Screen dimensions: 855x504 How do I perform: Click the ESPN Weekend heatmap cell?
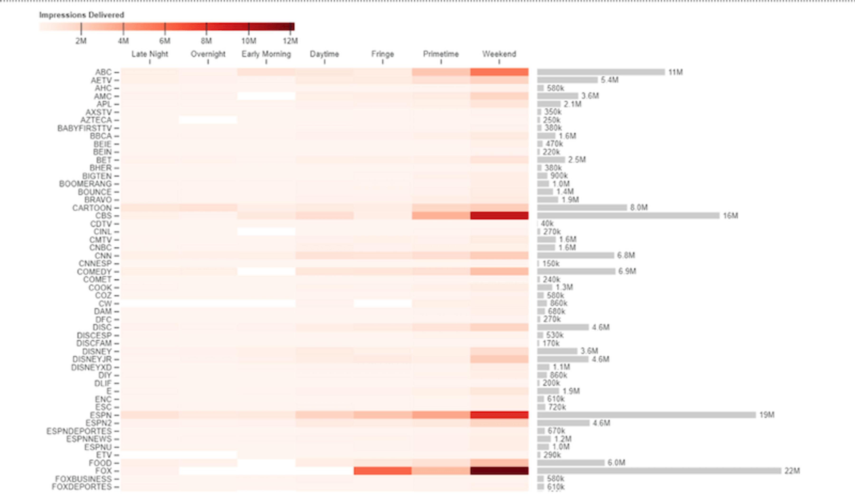pyautogui.click(x=499, y=415)
